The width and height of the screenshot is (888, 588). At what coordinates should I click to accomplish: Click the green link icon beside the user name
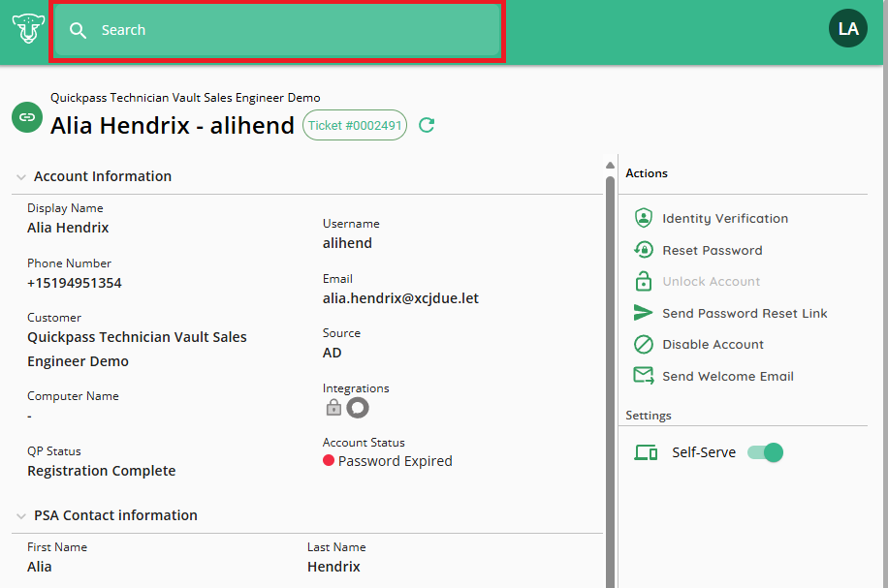pos(27,117)
